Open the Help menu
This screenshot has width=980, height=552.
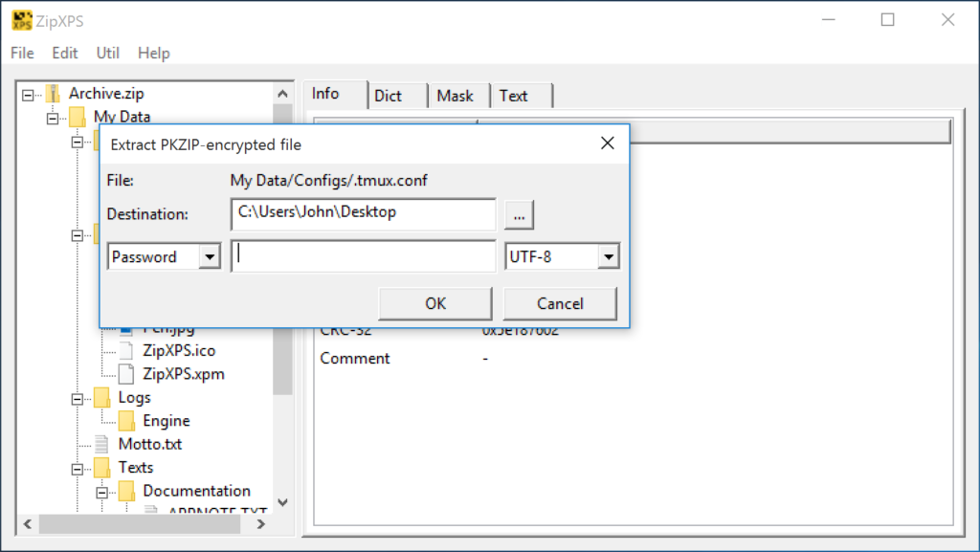pyautogui.click(x=153, y=53)
